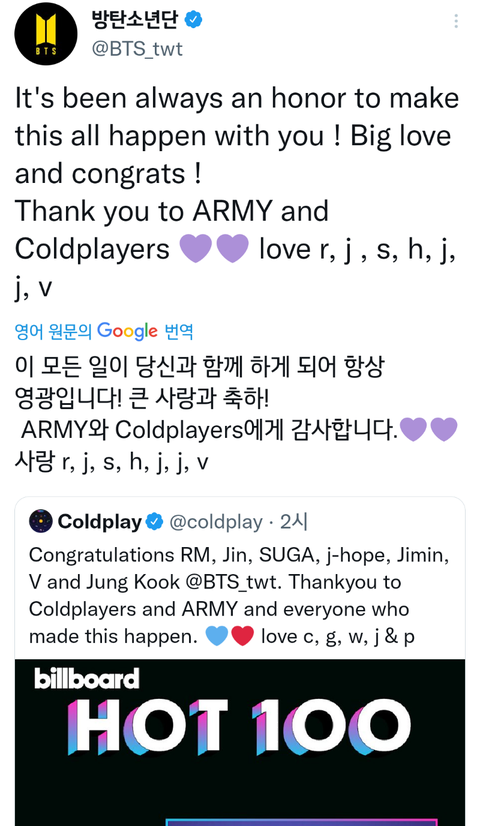Click the Google translation attribution link
The image size is (480, 826).
pos(104,331)
